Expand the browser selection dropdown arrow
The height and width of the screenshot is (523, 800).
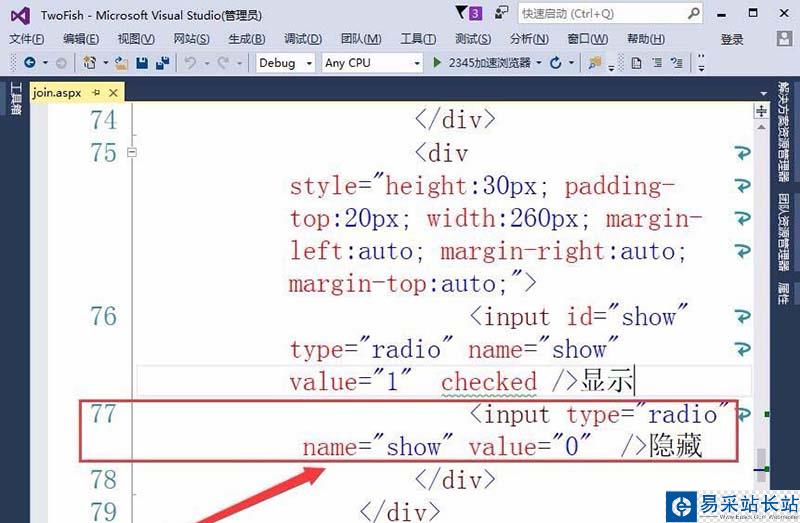(539, 63)
